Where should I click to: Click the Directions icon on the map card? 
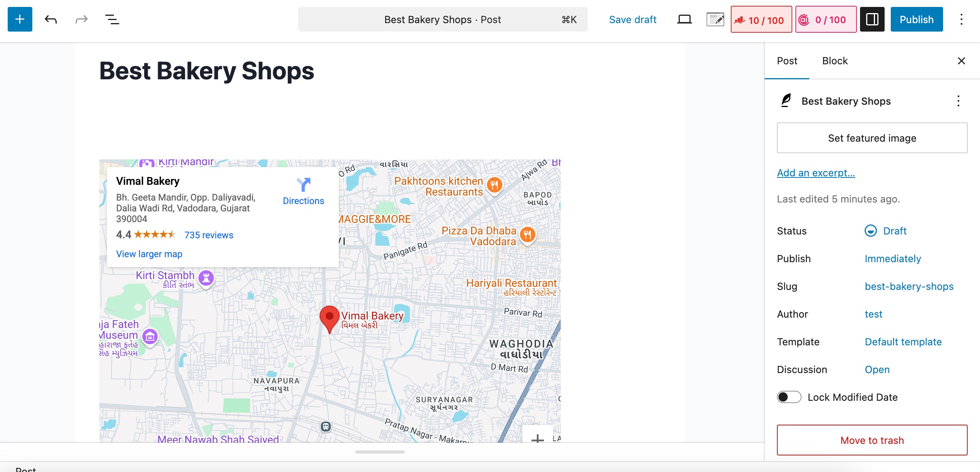(303, 185)
